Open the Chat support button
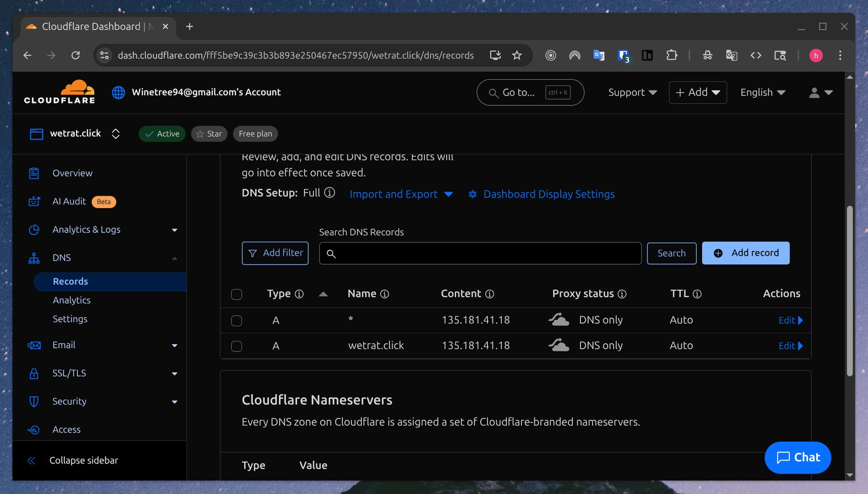This screenshot has width=868, height=494. click(797, 457)
